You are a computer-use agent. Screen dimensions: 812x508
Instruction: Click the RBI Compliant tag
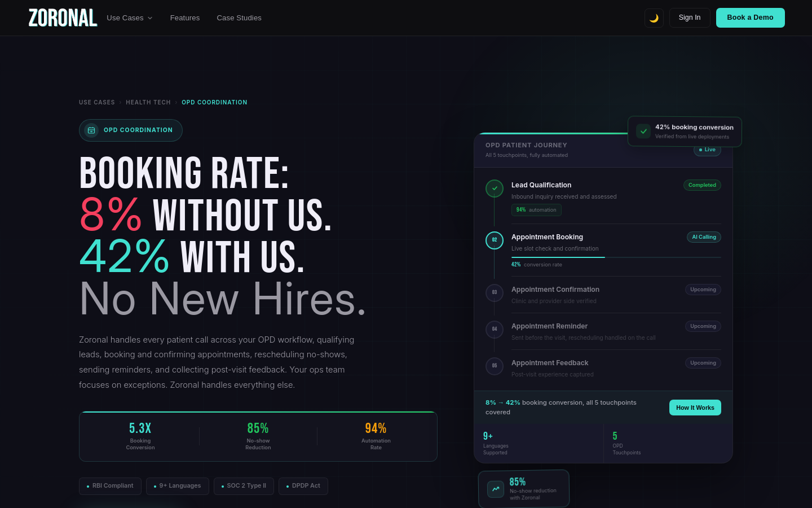110,486
